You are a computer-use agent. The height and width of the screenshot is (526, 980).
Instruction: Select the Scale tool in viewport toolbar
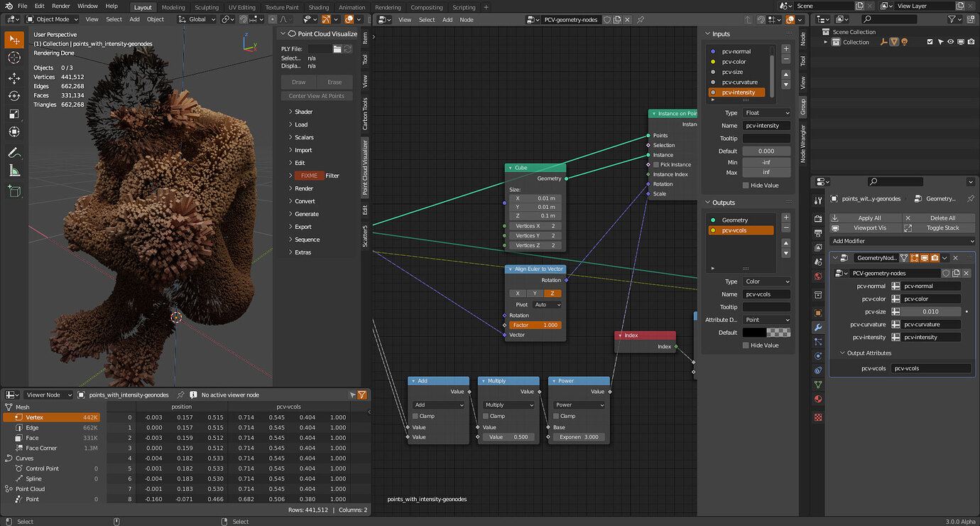click(14, 114)
